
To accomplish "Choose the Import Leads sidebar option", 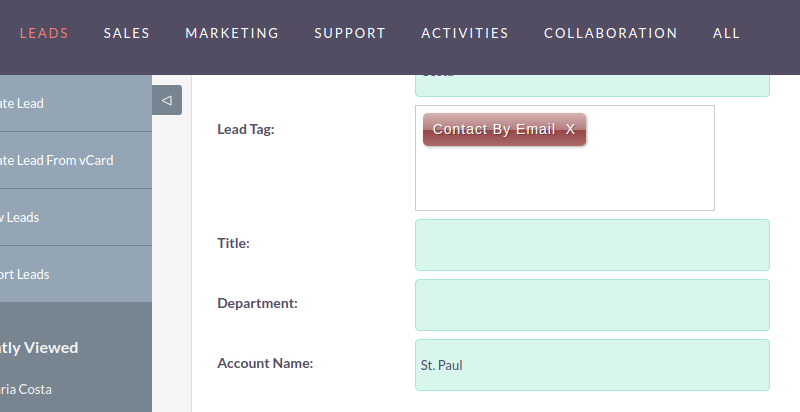I will pyautogui.click(x=76, y=274).
